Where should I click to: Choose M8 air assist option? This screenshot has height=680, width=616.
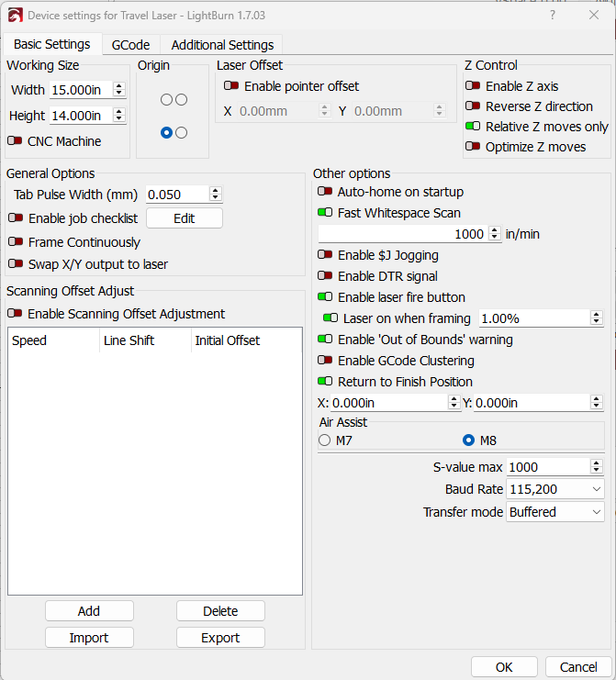pos(468,440)
